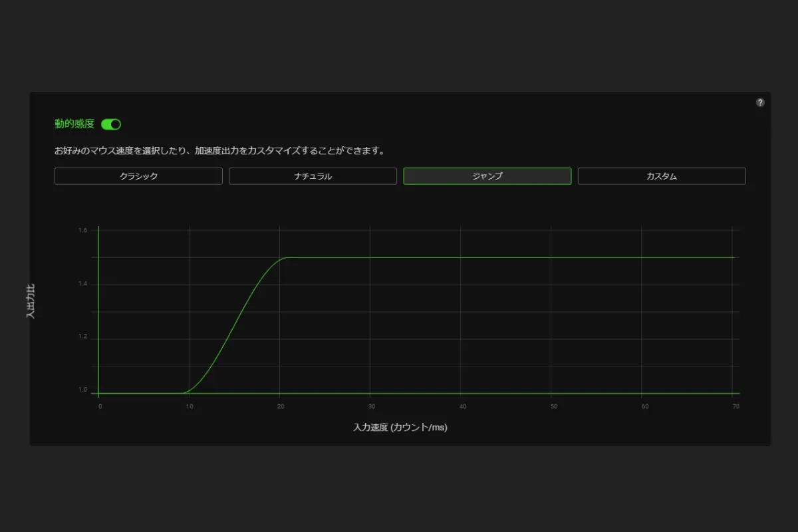Click the y-axis tick label 1.6
This screenshot has height=532, width=798.
[82, 230]
